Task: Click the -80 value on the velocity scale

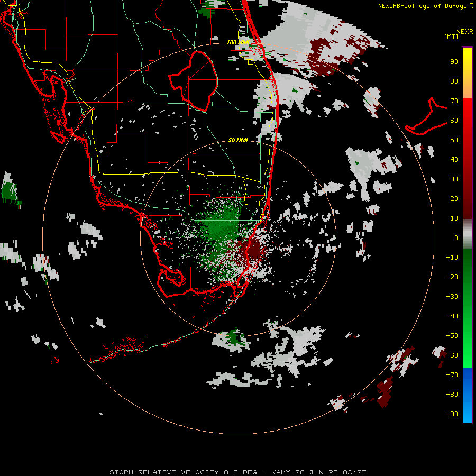Action: tap(452, 395)
